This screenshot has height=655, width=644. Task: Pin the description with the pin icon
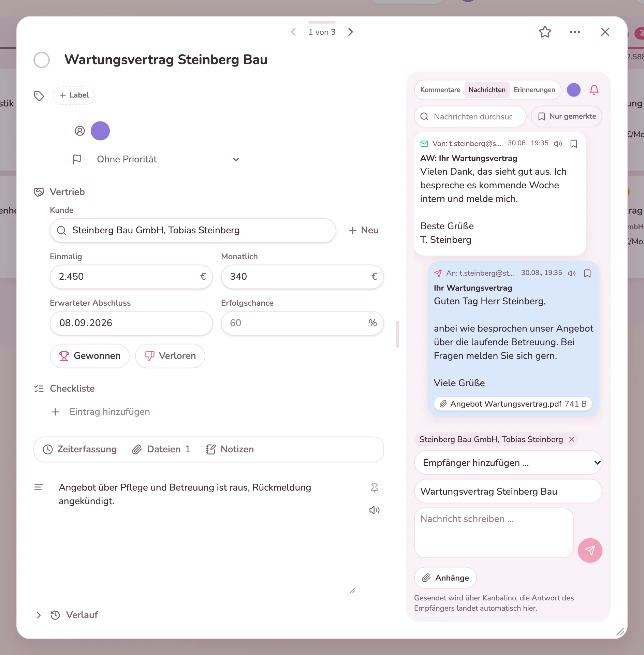click(x=375, y=488)
